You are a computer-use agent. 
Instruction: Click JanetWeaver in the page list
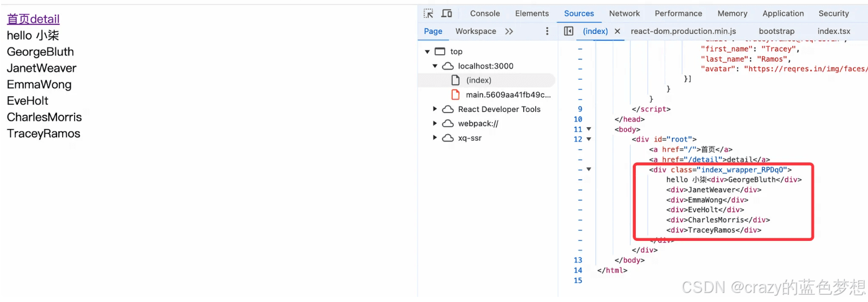pyautogui.click(x=41, y=68)
